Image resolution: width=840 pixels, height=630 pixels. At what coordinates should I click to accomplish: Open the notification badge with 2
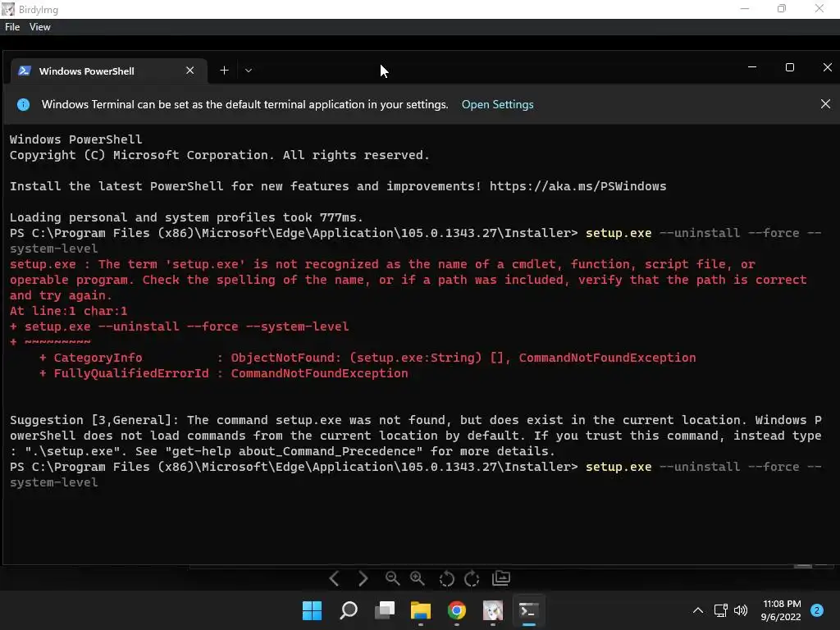[x=816, y=610]
